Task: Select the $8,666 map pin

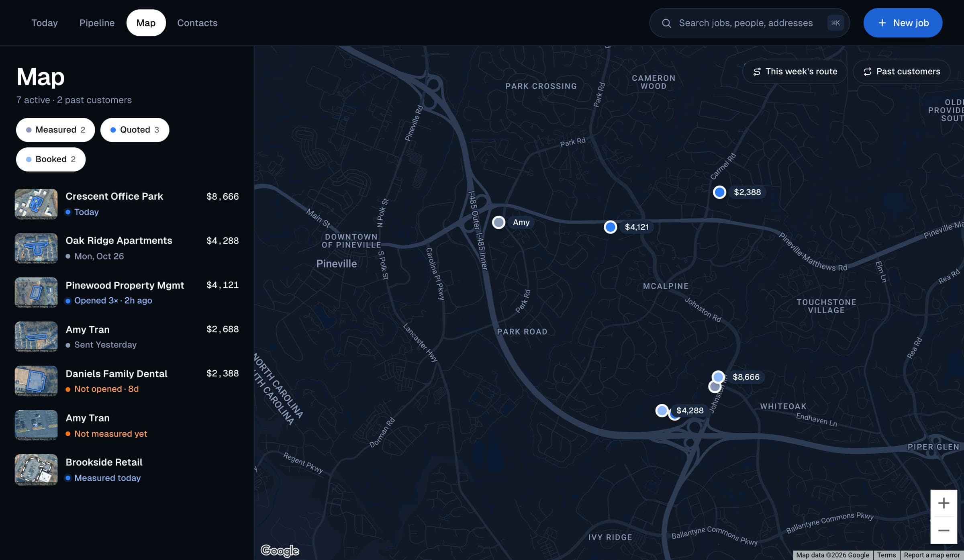Action: point(718,377)
